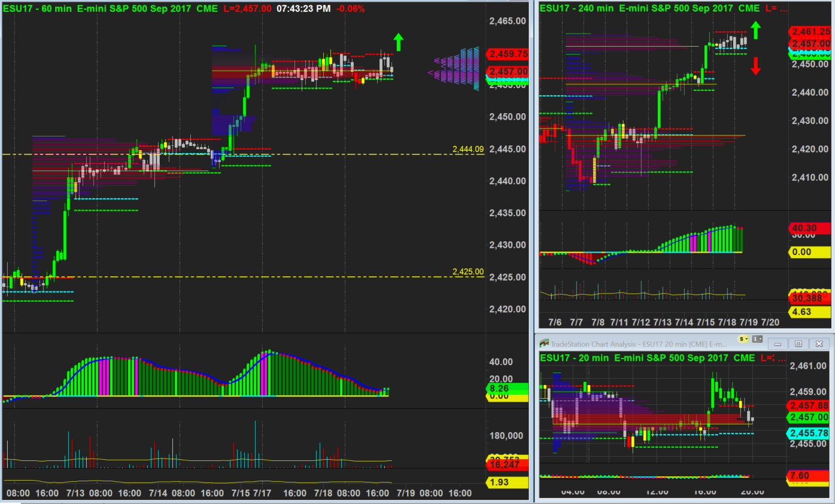
Task: Select the red down arrow on the 240 min chart
Action: [x=755, y=65]
